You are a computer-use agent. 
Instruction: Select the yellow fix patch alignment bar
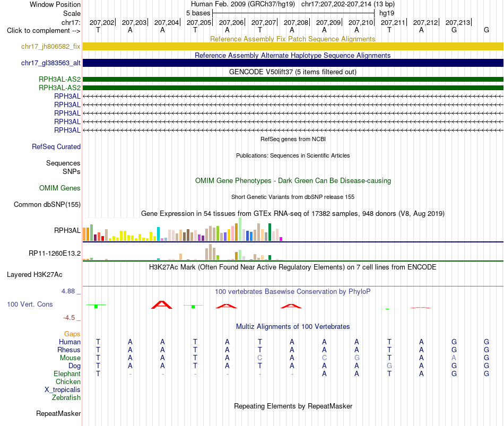(293, 46)
